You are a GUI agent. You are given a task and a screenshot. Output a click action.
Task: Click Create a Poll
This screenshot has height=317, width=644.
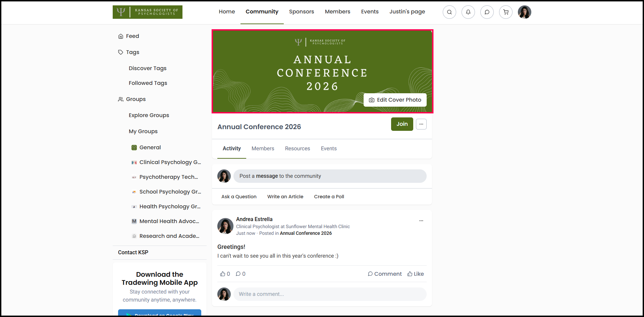coord(329,197)
